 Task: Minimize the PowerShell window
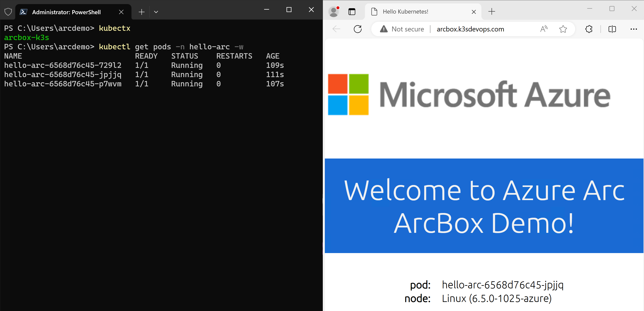(267, 9)
